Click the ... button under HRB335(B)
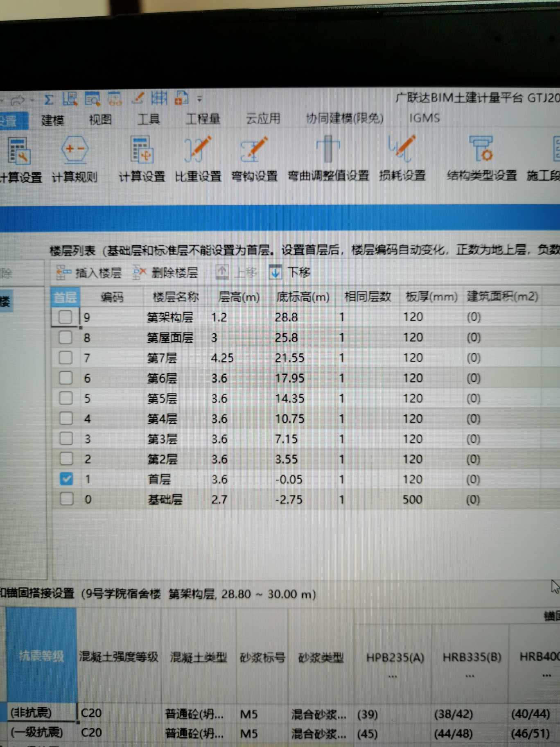 point(470,676)
